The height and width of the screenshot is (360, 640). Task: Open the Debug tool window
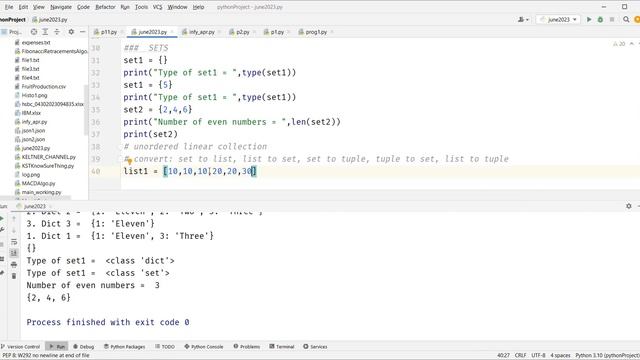point(84,347)
